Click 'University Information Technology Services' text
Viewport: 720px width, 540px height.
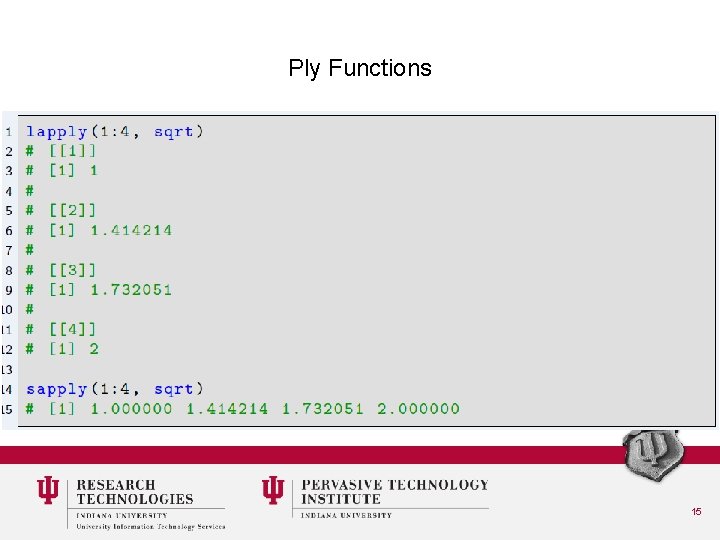pos(151,527)
